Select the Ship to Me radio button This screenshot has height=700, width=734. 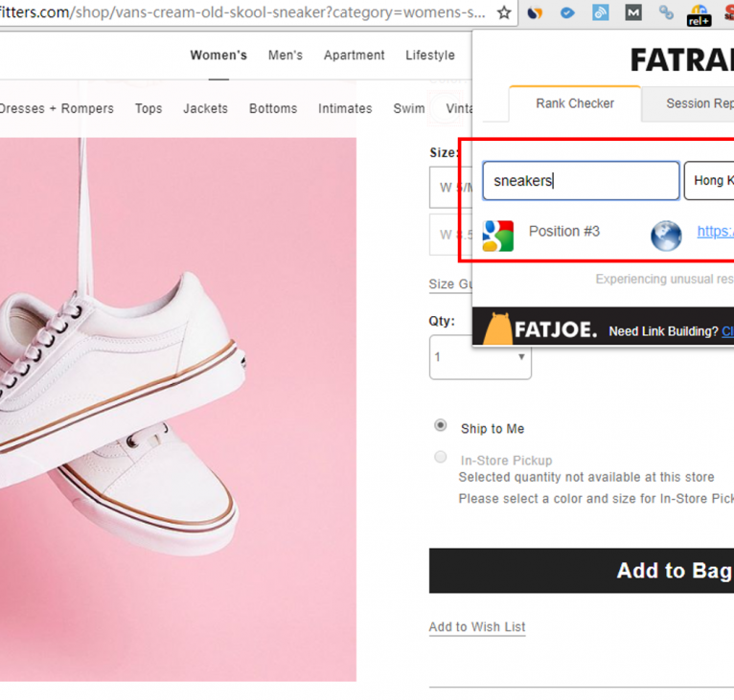coord(441,426)
